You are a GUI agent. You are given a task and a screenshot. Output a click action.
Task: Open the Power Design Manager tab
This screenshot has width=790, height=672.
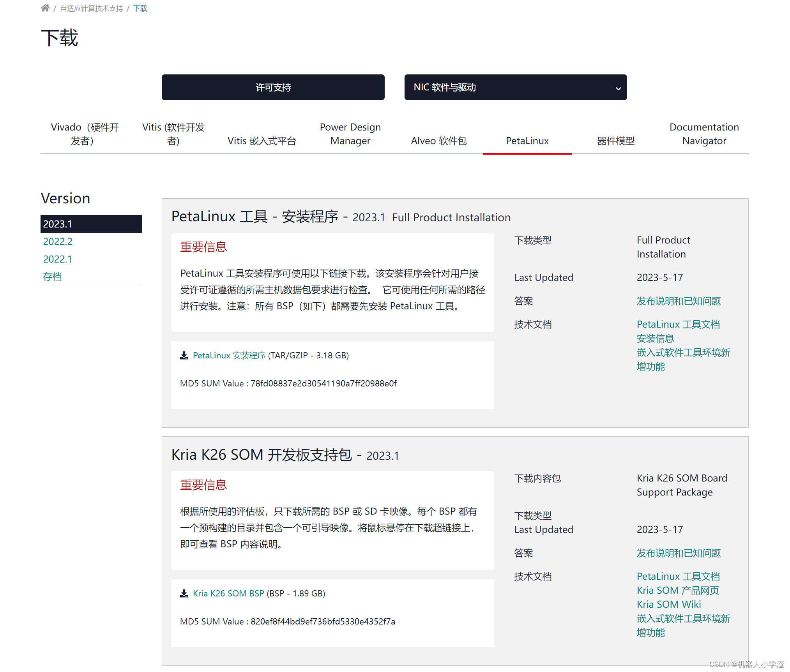tap(350, 134)
